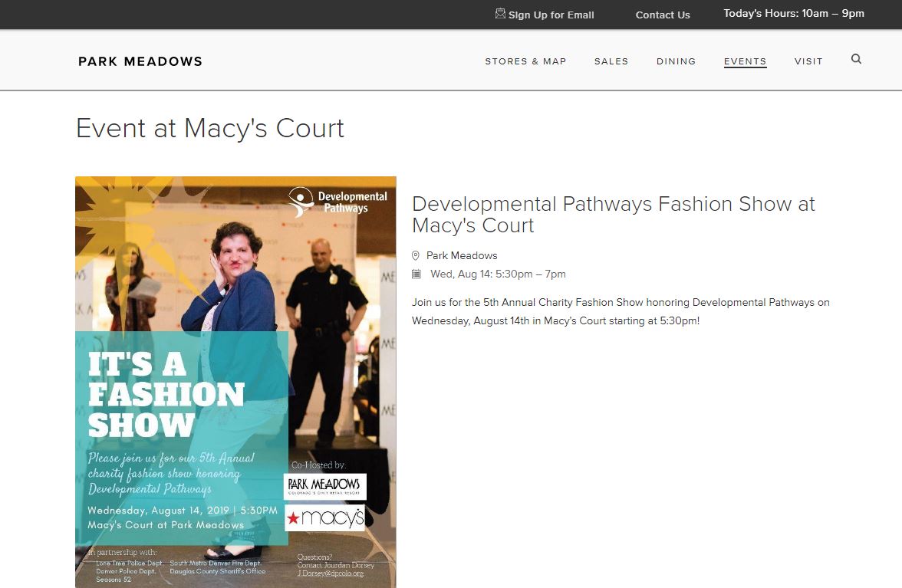
Task: Select the Wed, Aug 14 event time
Action: tap(498, 274)
